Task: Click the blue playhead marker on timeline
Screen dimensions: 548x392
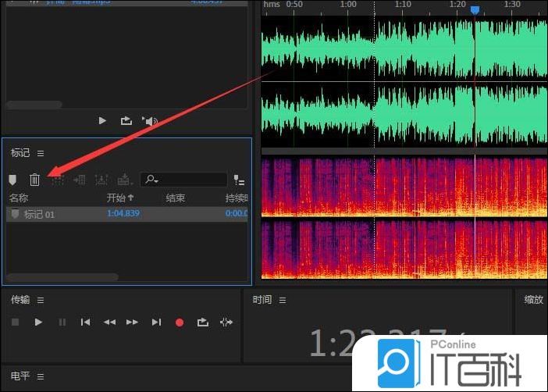Action: point(475,10)
